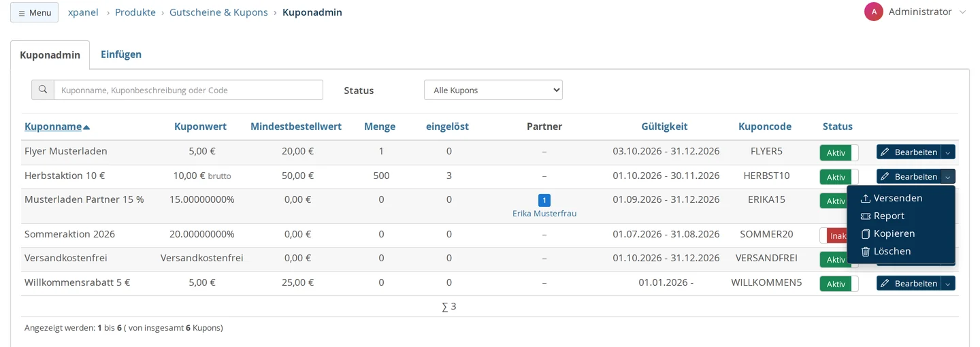Open Gutscheine & Kupons breadcrumb

point(218,12)
